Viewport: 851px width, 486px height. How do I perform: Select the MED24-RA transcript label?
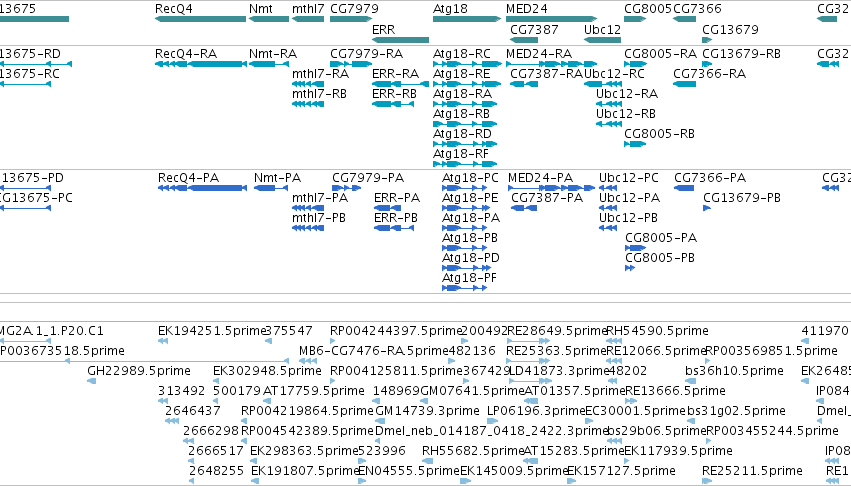click(539, 54)
